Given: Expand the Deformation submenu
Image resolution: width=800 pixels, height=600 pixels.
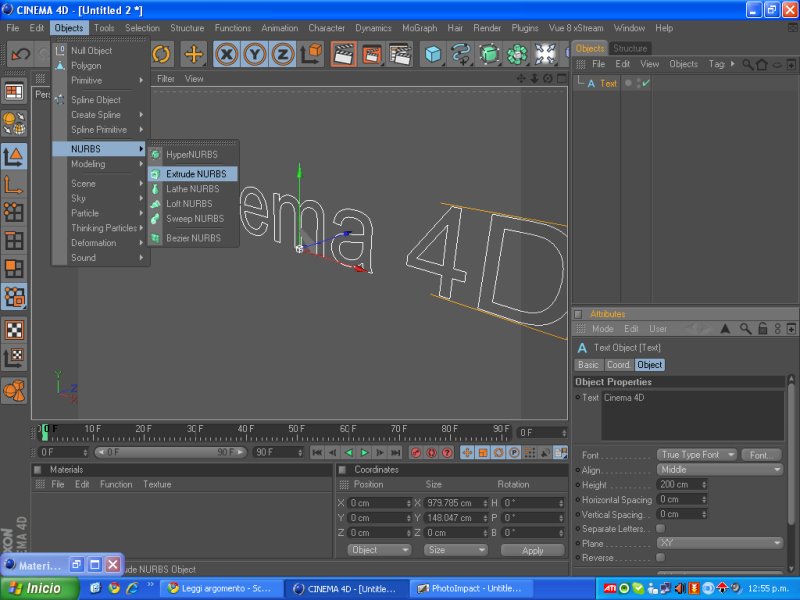Looking at the screenshot, I should click(101, 243).
